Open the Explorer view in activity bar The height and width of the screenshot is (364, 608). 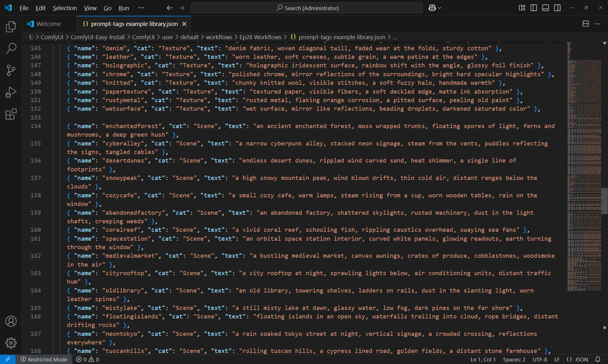(11, 27)
